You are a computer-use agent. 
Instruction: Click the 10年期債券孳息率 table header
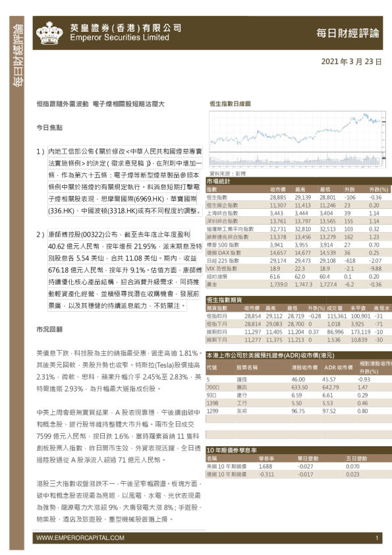231,450
